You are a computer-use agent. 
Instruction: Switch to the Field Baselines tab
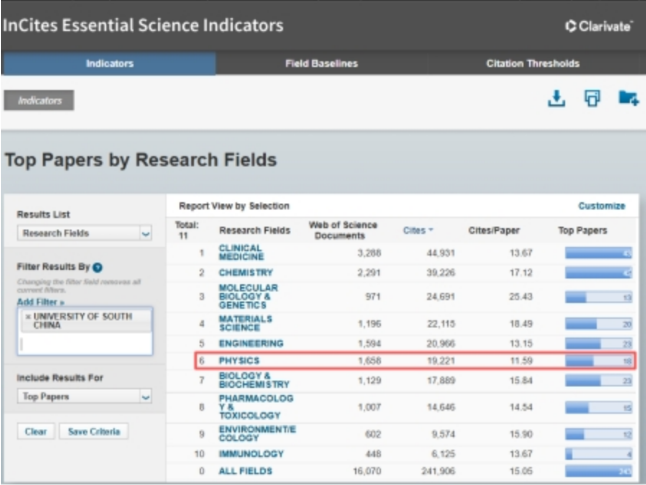click(x=321, y=63)
